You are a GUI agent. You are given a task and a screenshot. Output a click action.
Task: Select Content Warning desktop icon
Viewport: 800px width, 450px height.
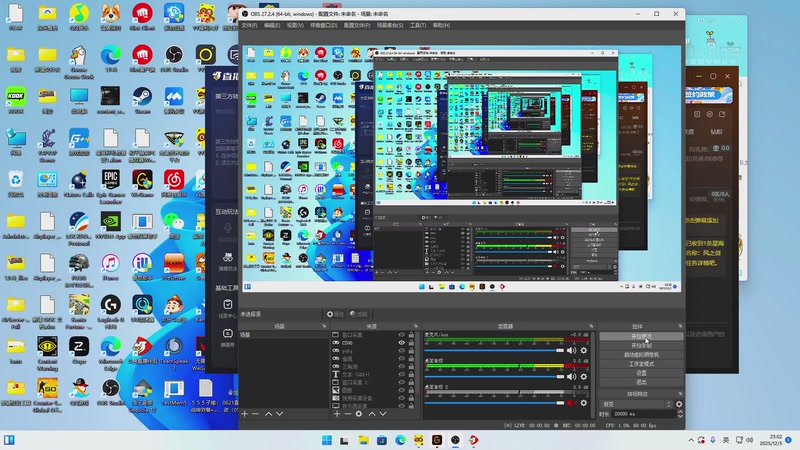pyautogui.click(x=47, y=353)
